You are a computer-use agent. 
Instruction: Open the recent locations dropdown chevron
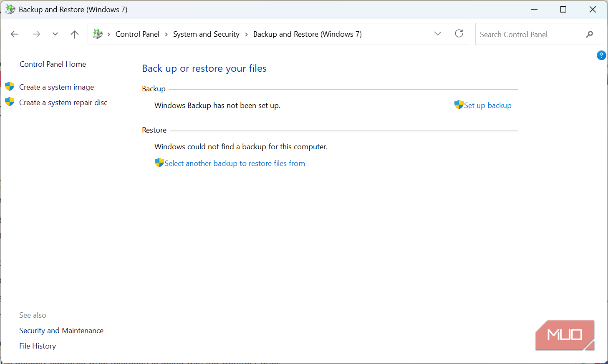(x=55, y=34)
